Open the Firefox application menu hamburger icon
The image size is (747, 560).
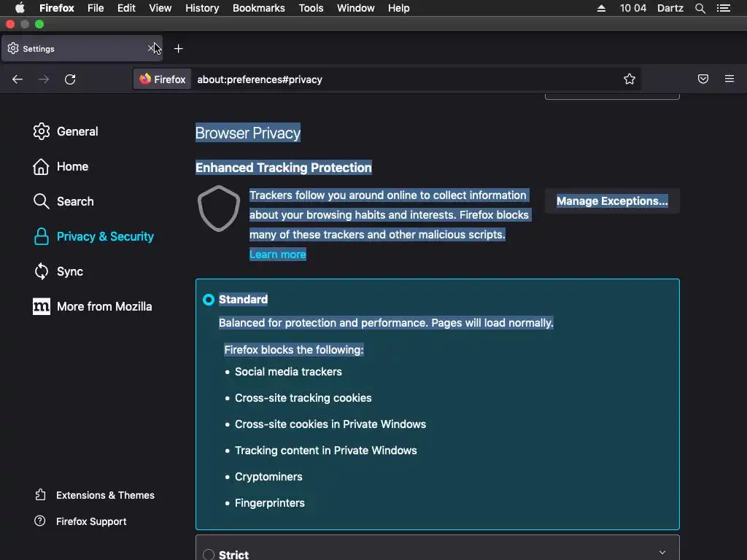point(729,79)
